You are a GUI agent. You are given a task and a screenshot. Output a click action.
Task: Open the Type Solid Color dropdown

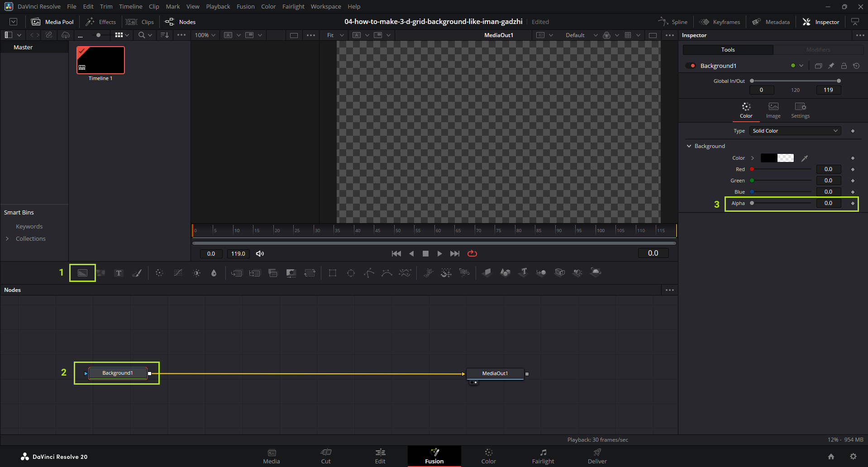[x=795, y=131]
